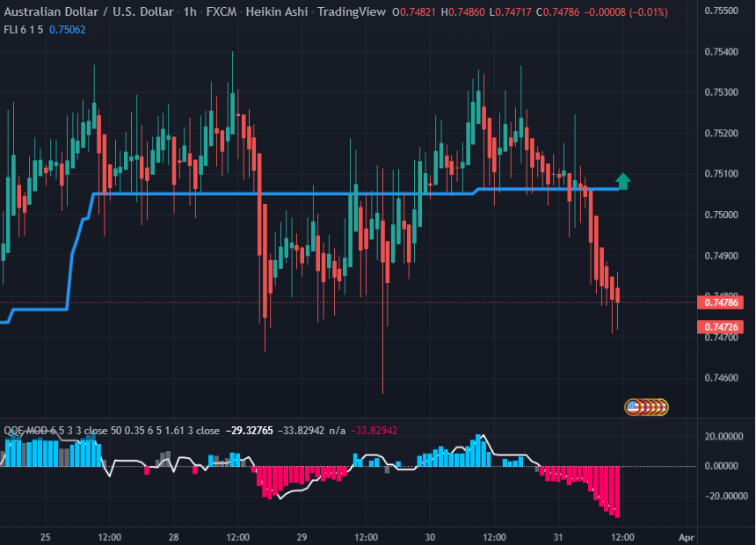Click the FXCM label in chart title
The height and width of the screenshot is (545, 756).
coord(222,12)
